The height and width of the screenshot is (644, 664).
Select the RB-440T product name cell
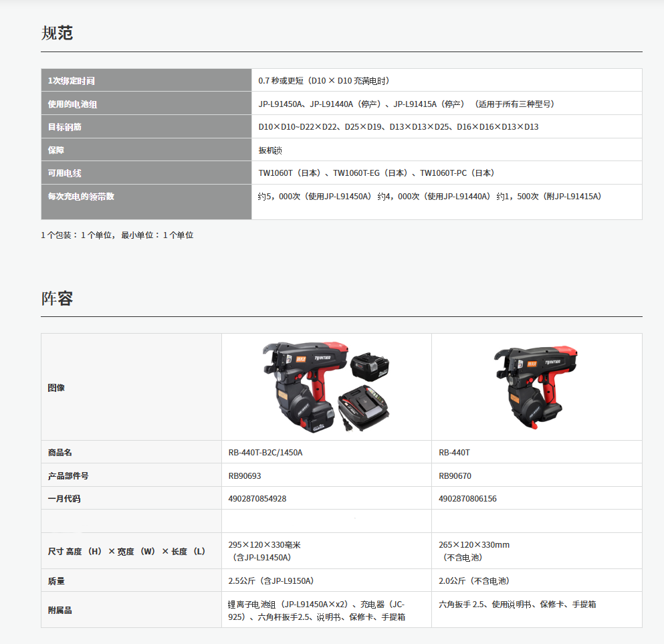pyautogui.click(x=454, y=453)
